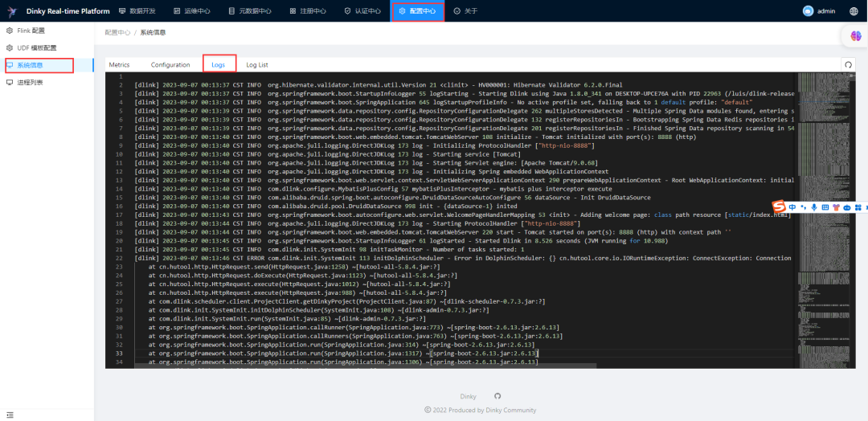Image resolution: width=868 pixels, height=421 pixels.
Task: Switch to the Log List tab
Action: 257,65
